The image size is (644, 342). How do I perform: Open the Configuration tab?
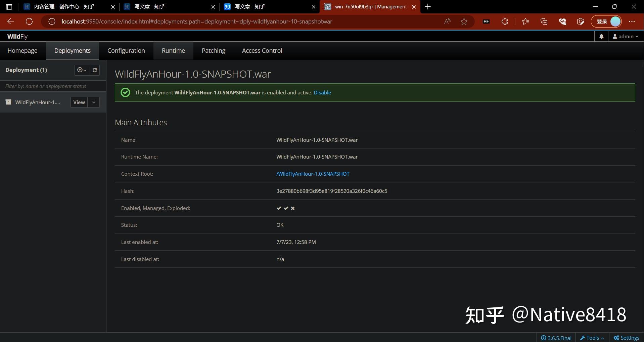(126, 51)
